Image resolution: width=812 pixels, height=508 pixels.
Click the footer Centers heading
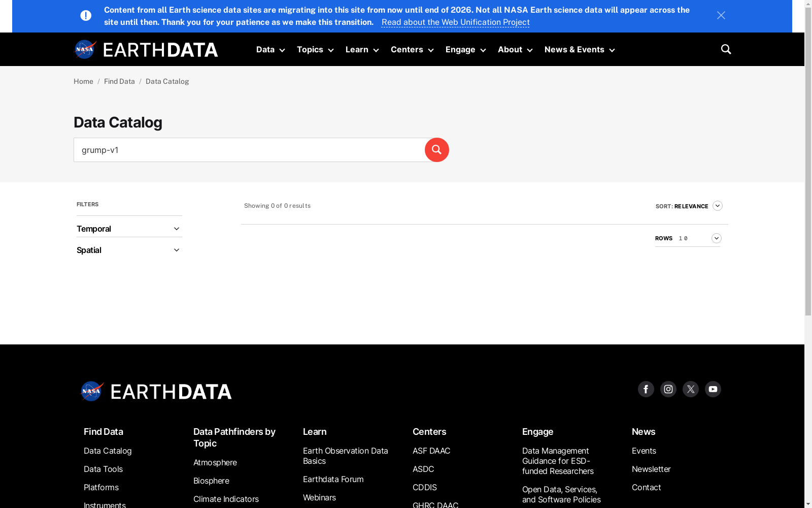[429, 431]
